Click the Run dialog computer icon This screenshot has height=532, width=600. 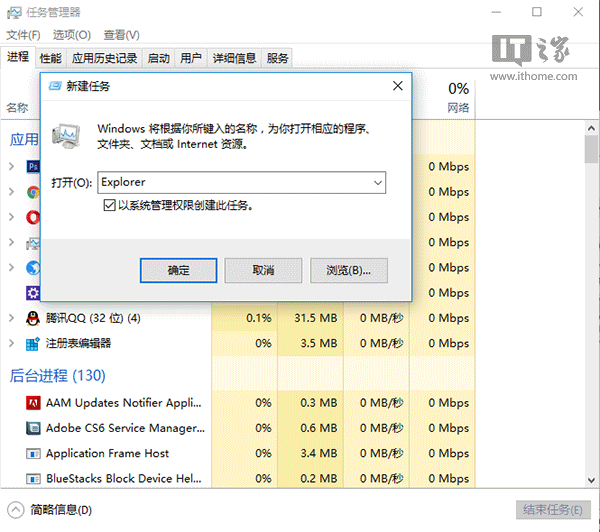(x=69, y=135)
